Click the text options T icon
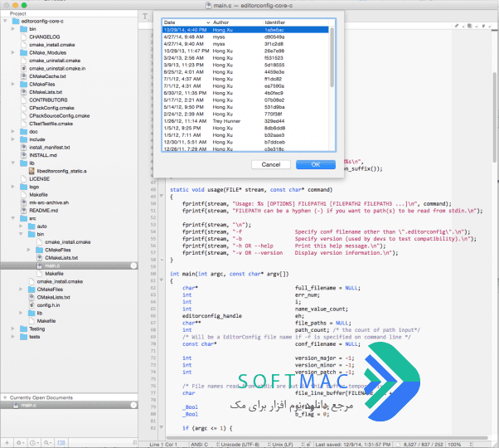499x448 pixels. (145, 17)
